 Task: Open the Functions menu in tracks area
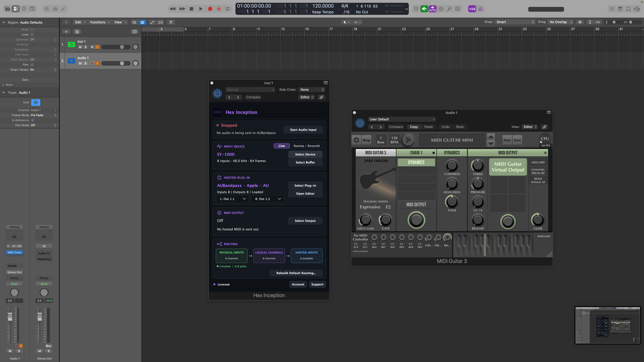100,22
